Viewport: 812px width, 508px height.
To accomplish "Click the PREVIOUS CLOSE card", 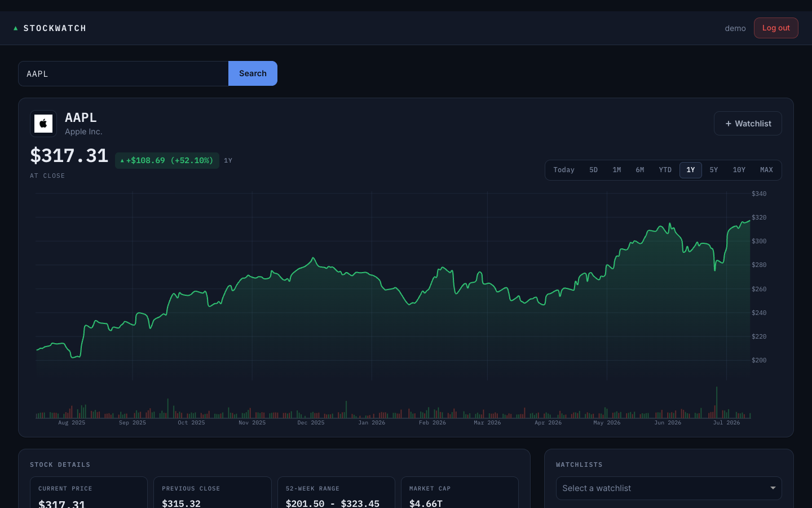I will click(213, 492).
